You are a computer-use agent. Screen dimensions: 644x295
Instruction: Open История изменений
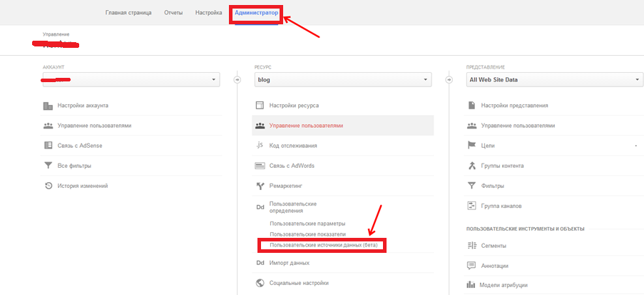point(83,186)
